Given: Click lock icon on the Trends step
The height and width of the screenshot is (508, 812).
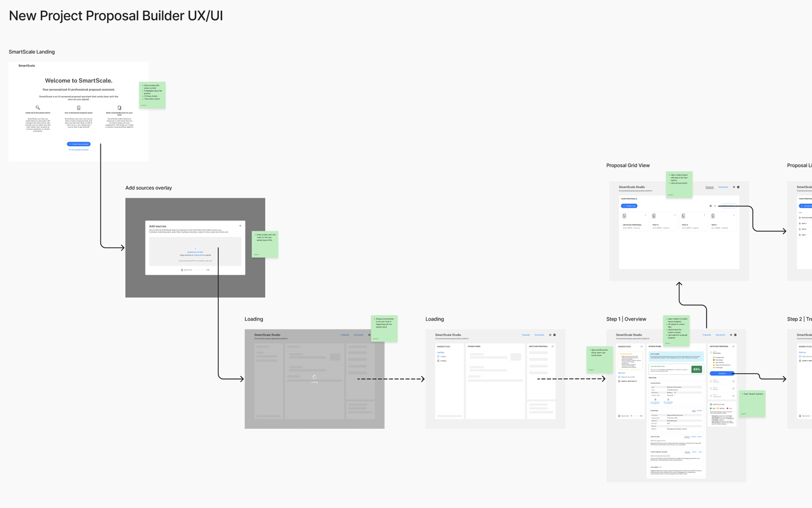Looking at the screenshot, I should pyautogui.click(x=733, y=382).
